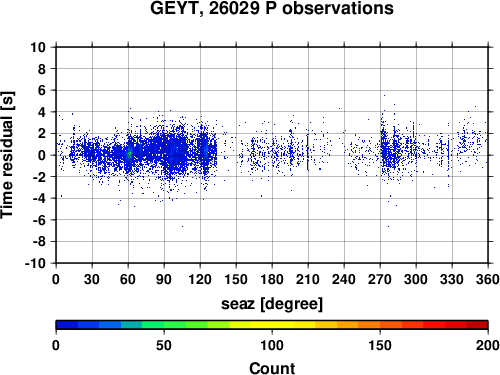Click the seaz [degree] axis label
The height and width of the screenshot is (375, 500).
[x=272, y=304]
